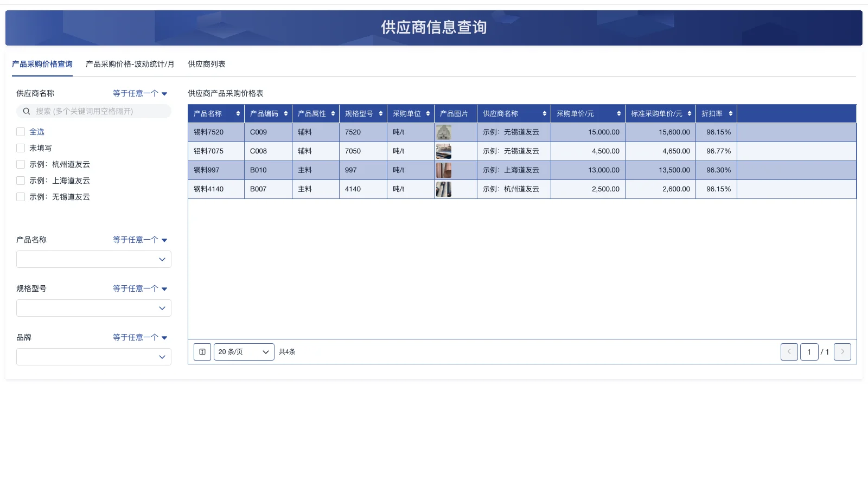Check the 全选 select-all box
Viewport: 868px width, 488px height.
[x=21, y=131]
